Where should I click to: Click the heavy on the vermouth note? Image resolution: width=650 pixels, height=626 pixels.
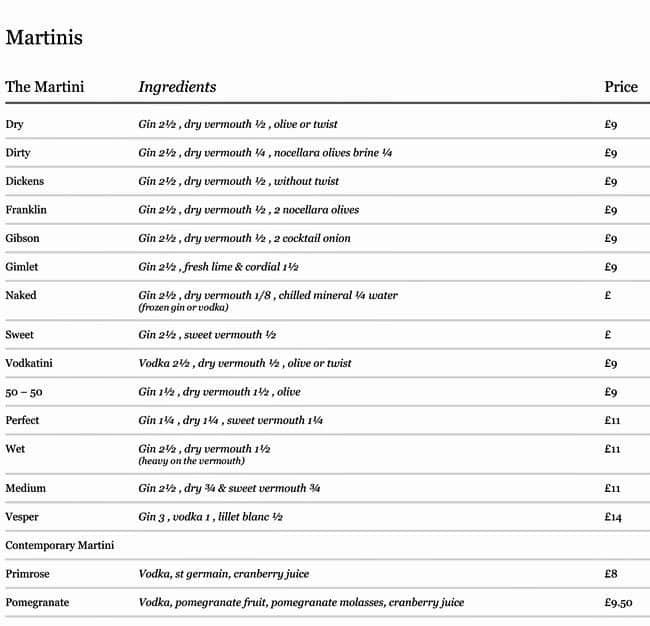(x=191, y=461)
